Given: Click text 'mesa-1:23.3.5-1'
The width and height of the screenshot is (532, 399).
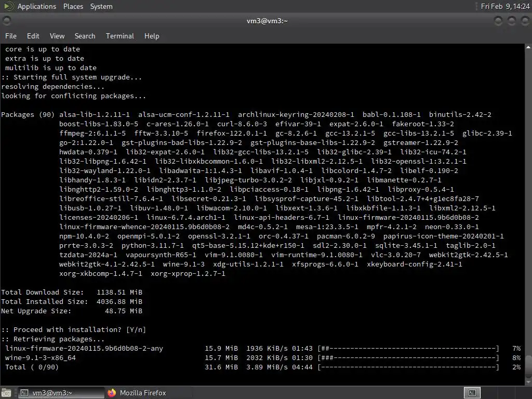Looking at the screenshot, I should click(x=327, y=227).
